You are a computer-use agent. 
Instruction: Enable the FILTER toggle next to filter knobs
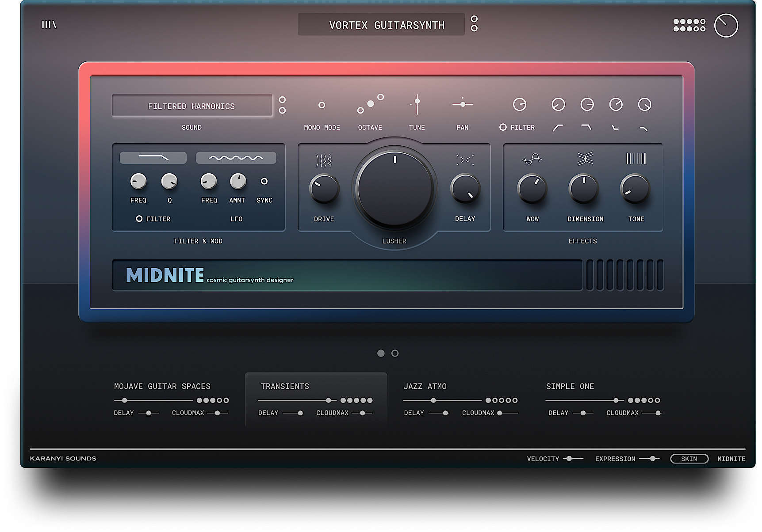coord(503,127)
